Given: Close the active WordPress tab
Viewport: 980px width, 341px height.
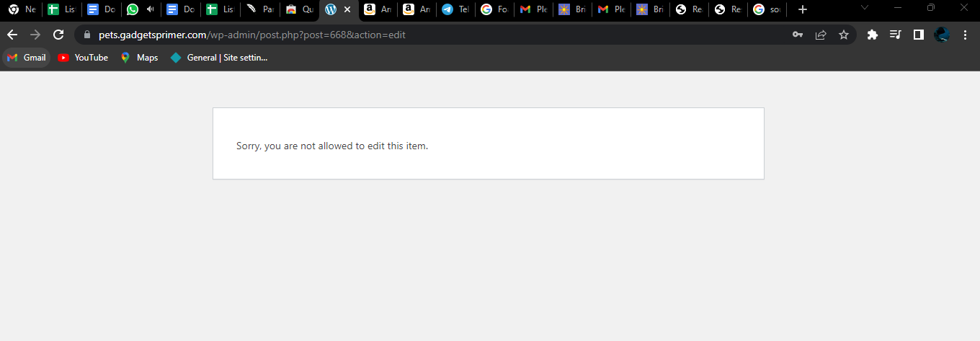Looking at the screenshot, I should click(347, 9).
